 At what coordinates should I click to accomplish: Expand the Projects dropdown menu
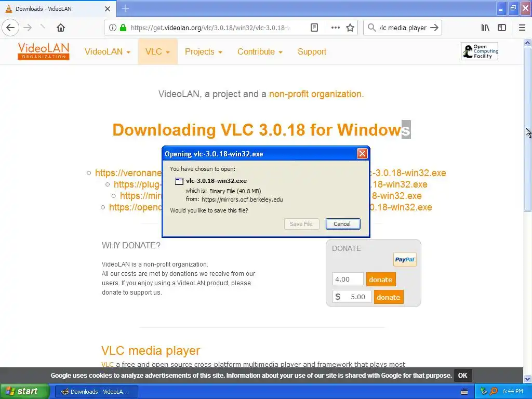203,51
